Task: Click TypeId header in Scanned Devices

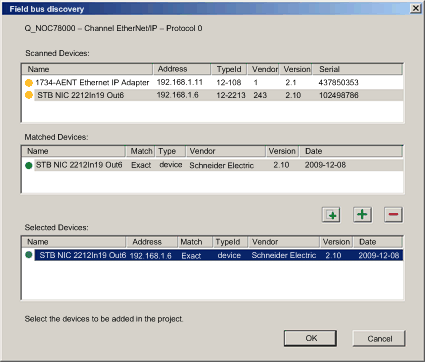Action: pos(229,69)
